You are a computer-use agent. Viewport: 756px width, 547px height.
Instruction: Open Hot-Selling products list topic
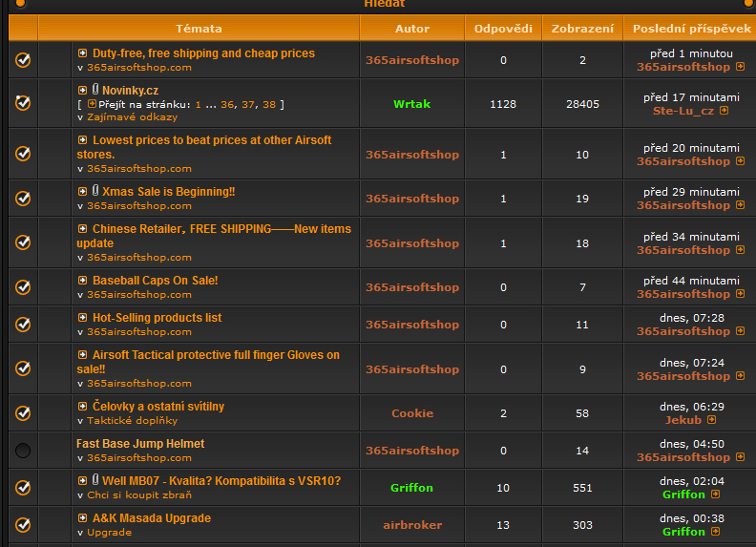(x=157, y=318)
